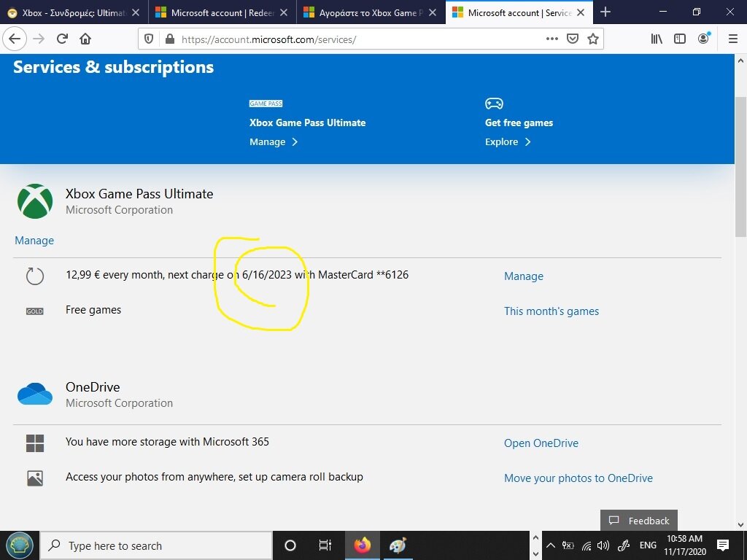This screenshot has height=560, width=747.
Task: Bookmark this page with star icon
Action: [x=592, y=39]
